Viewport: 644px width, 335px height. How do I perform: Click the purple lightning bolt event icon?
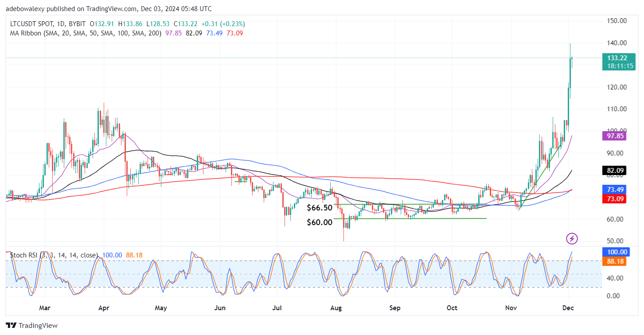[572, 239]
